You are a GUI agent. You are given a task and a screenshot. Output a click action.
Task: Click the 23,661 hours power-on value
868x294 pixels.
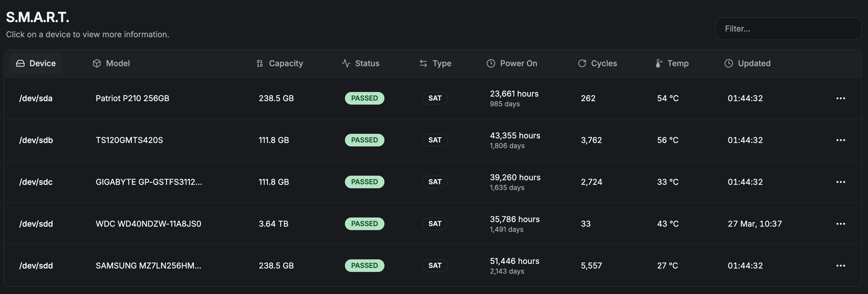coord(514,94)
